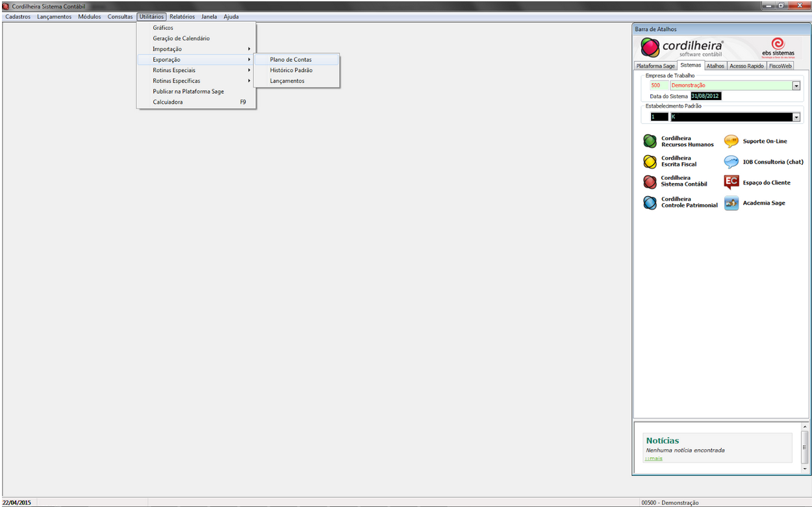
Task: Click the Espaço do Cliente icon
Action: click(731, 182)
